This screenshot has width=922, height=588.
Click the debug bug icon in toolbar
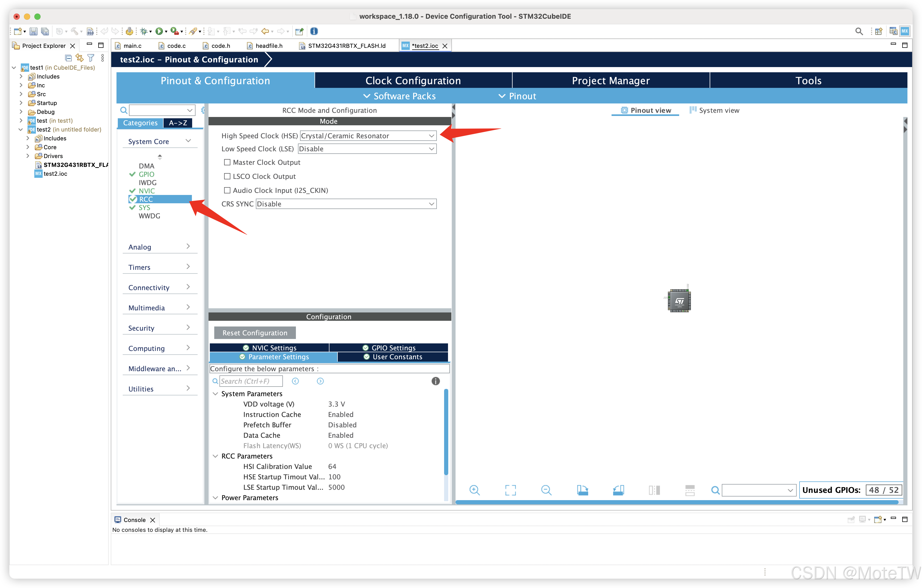144,31
